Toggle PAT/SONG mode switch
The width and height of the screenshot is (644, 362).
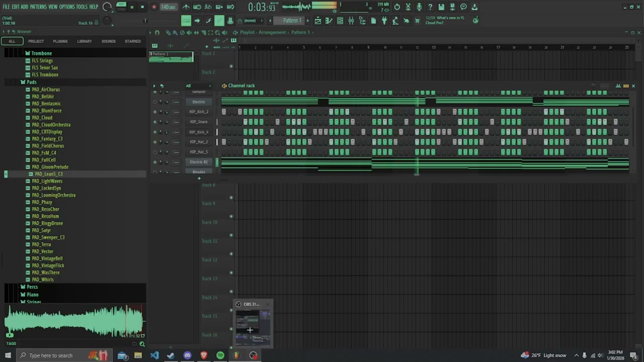point(121,7)
